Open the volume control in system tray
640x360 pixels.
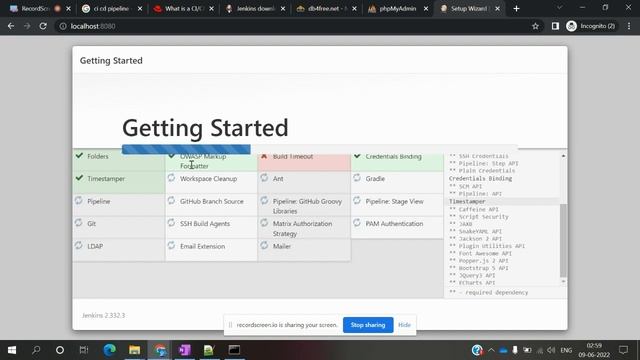point(551,350)
